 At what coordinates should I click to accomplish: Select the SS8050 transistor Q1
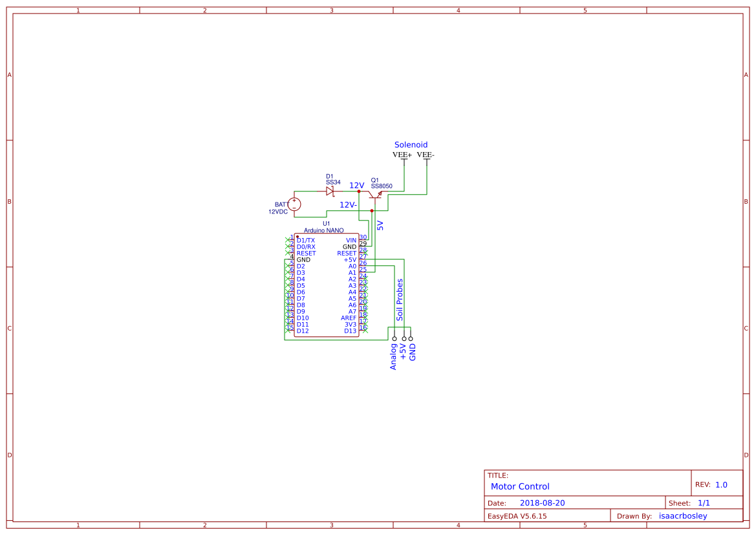pos(375,195)
